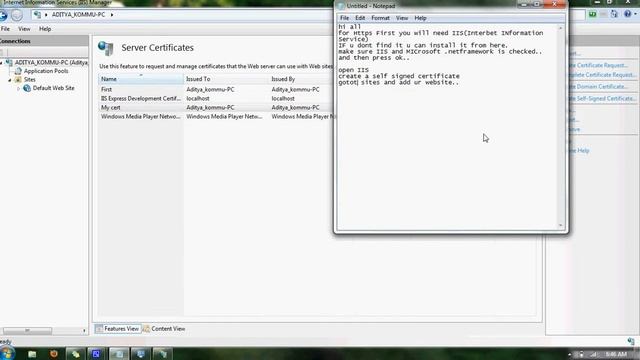Open the IIS Manager View menu
640x360 pixels.
tap(24, 29)
